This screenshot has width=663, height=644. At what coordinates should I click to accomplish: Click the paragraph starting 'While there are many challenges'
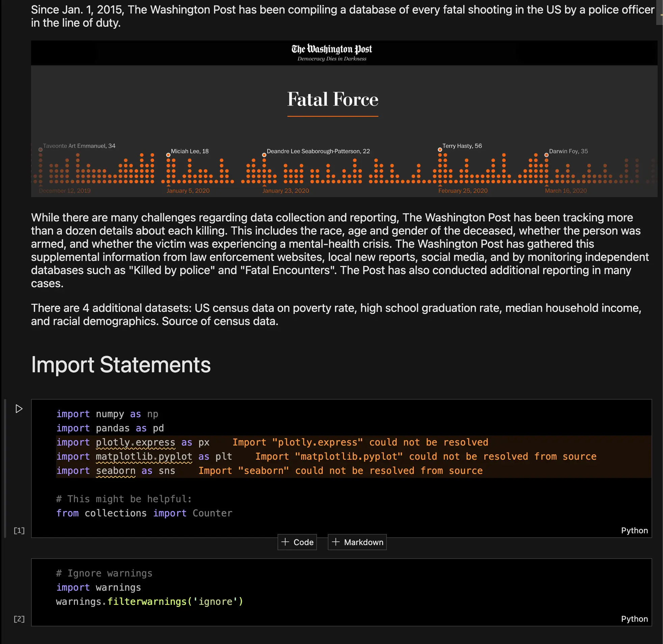click(x=340, y=250)
